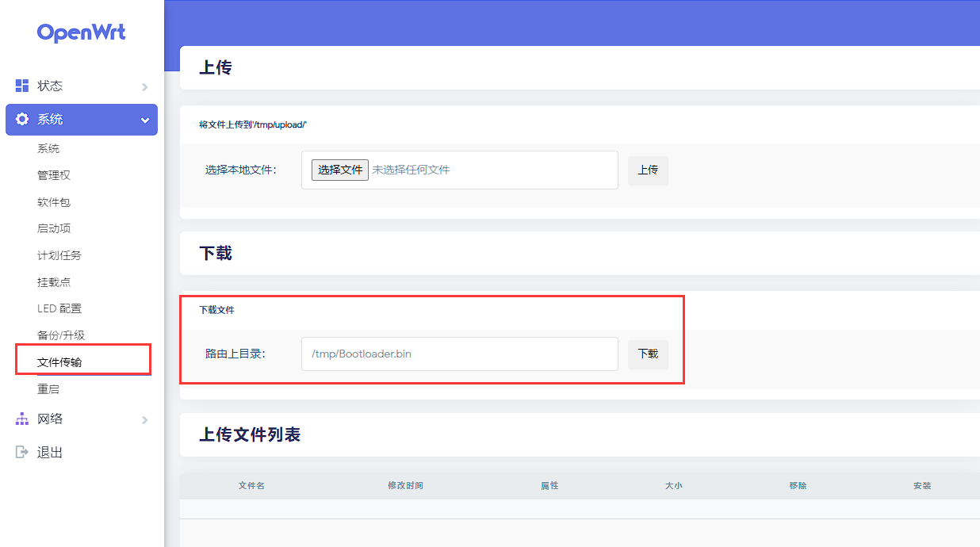Open the LED 配置 page
980x547 pixels.
59,308
